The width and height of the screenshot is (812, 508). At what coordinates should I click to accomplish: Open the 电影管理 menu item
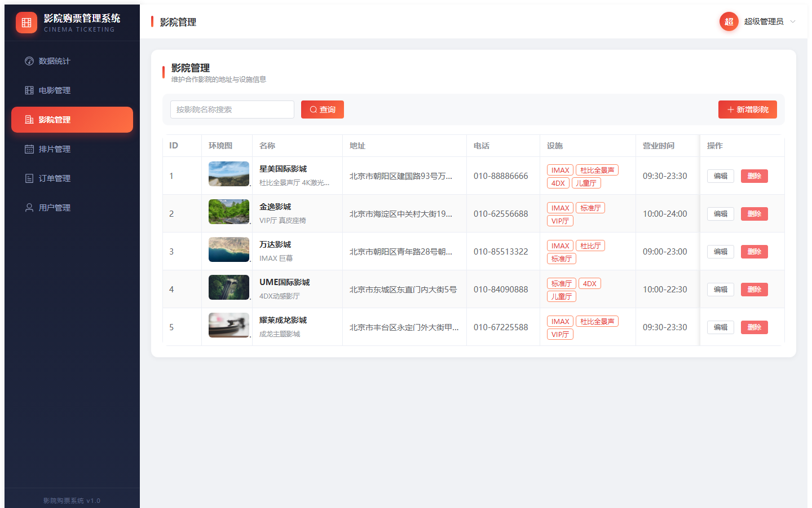coord(72,90)
